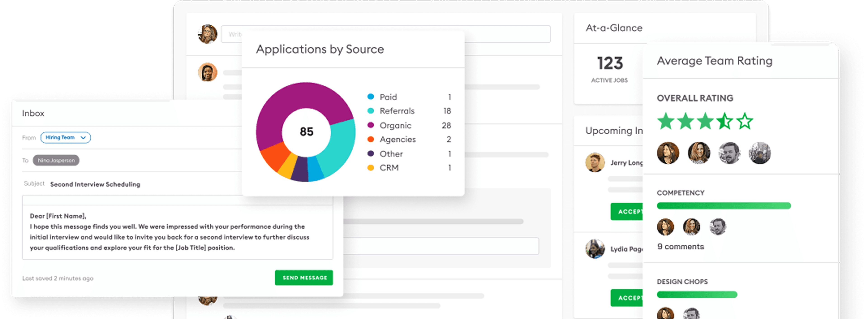Screen dimensions: 868x319
Task: Select the Referrals legend color dot
Action: [371, 111]
